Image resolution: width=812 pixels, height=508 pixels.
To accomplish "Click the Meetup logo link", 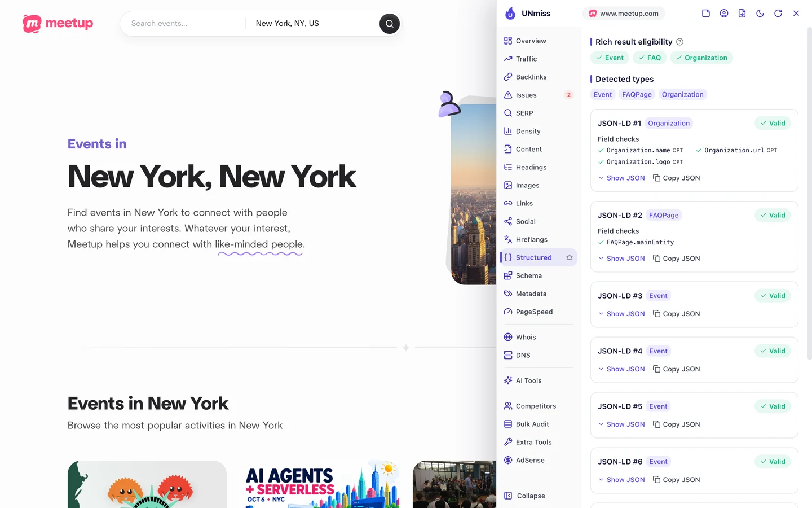I will (58, 24).
